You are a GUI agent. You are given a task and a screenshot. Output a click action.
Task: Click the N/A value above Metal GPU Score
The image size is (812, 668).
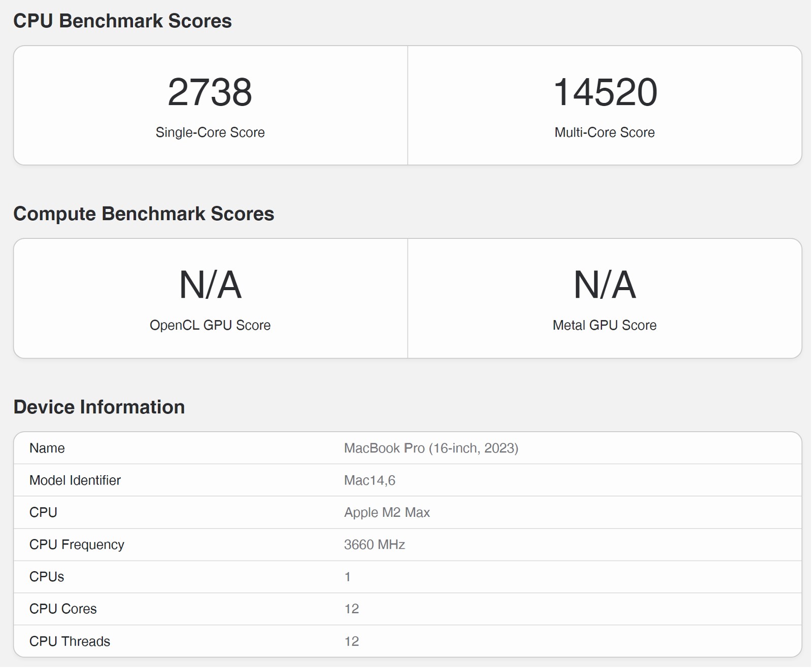[x=604, y=285]
